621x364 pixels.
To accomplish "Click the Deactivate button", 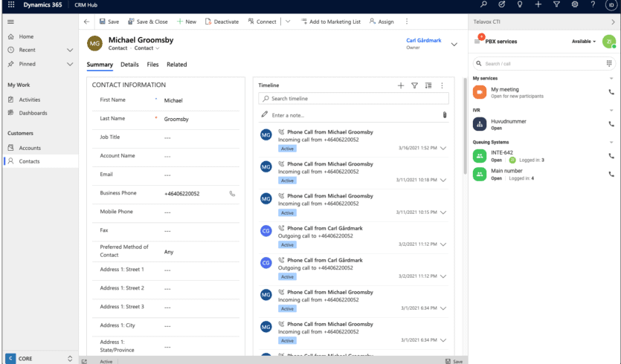I will coord(222,22).
